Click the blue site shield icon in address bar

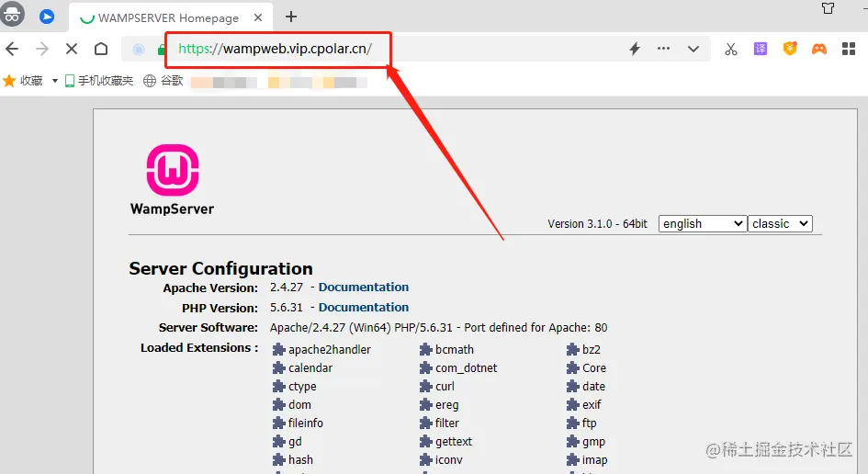(x=139, y=50)
